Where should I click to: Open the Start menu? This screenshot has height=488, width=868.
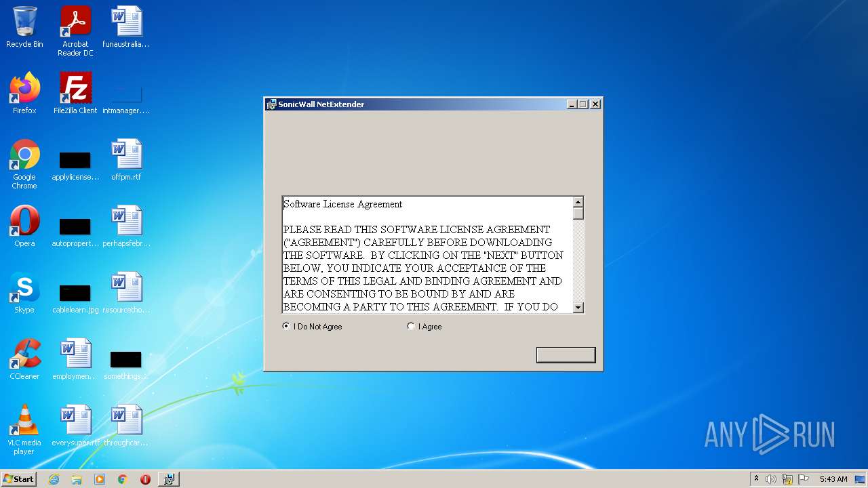click(x=18, y=479)
